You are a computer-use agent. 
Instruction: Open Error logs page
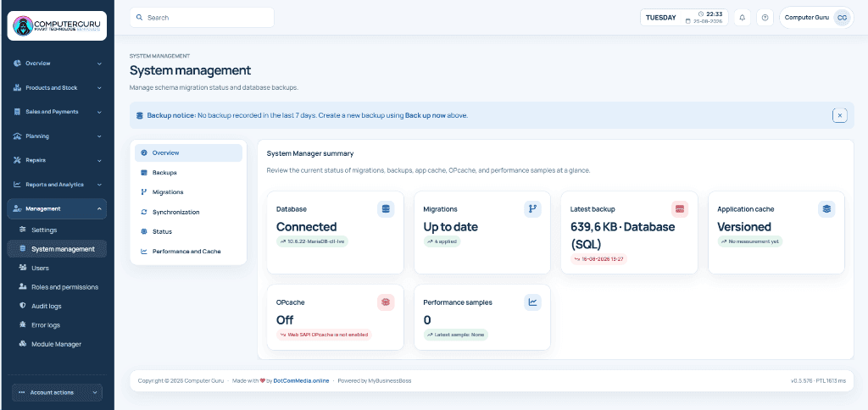coord(57,324)
